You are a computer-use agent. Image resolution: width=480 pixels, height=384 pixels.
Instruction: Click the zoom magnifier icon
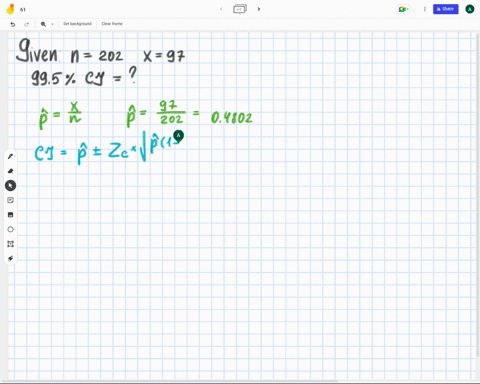43,24
